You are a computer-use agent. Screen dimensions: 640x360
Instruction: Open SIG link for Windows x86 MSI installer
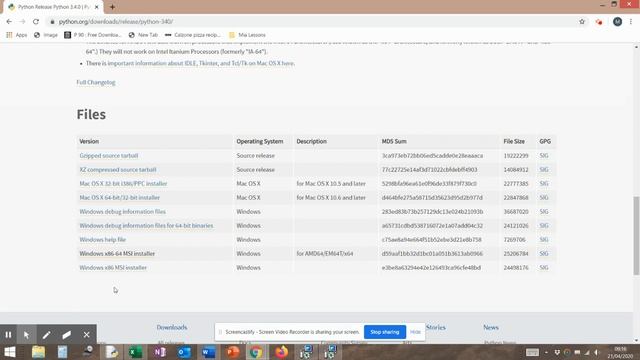pos(544,268)
